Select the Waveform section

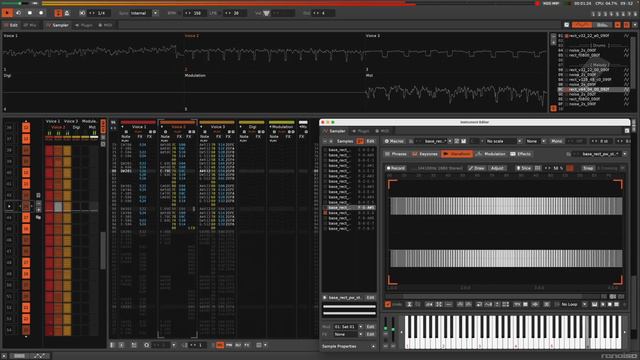pos(457,154)
